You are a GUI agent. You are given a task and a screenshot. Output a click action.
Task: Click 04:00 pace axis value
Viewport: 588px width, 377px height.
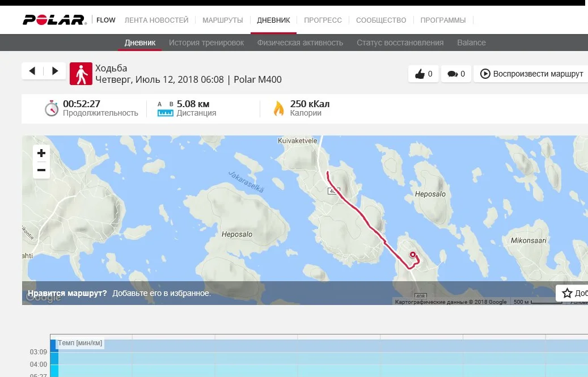38,365
